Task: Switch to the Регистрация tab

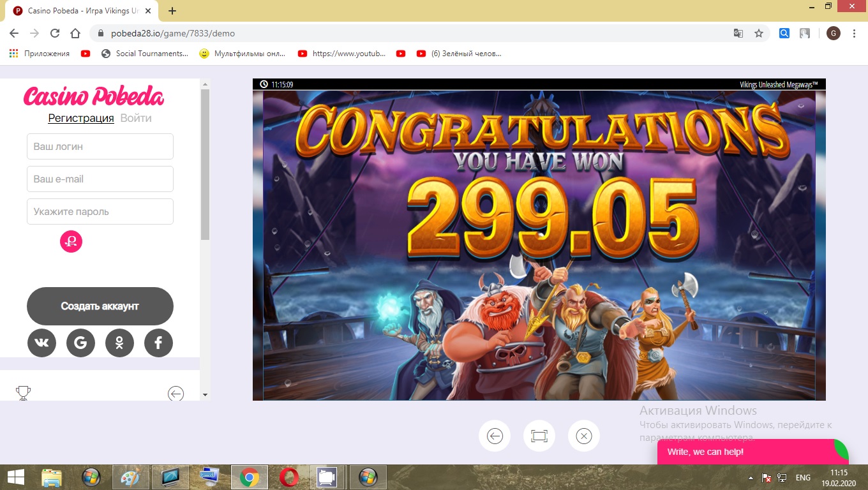Action: (81, 118)
